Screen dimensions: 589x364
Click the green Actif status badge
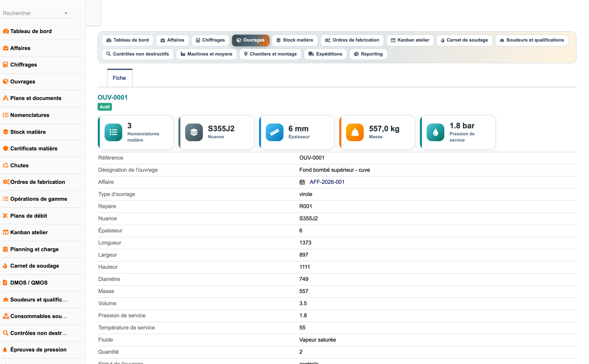coord(105,107)
